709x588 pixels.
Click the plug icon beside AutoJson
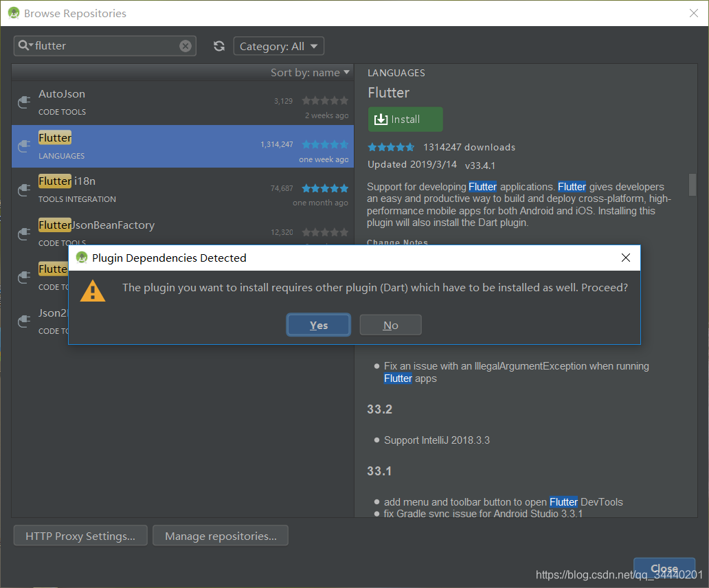(24, 102)
